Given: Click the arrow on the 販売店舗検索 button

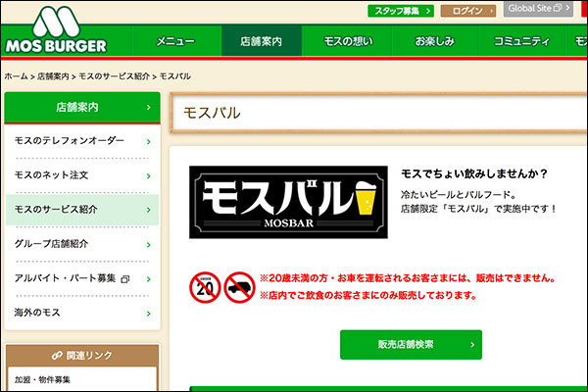Looking at the screenshot, I should (472, 344).
